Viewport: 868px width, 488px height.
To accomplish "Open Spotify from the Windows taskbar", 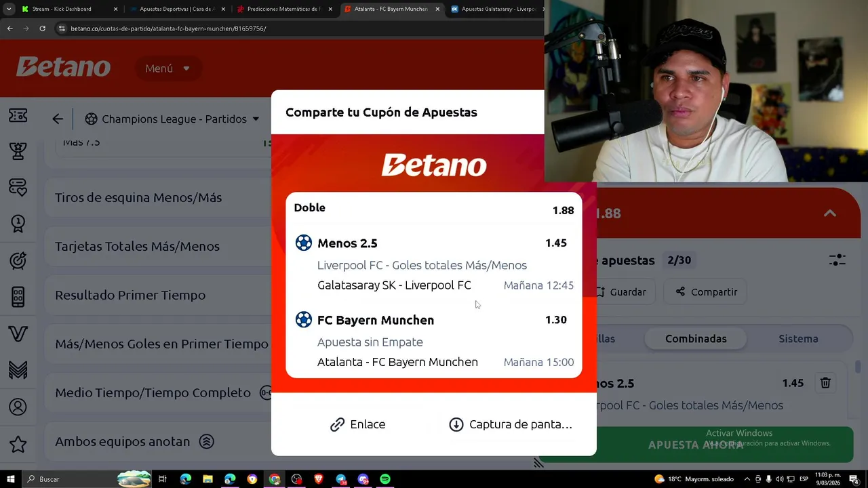I will (385, 479).
